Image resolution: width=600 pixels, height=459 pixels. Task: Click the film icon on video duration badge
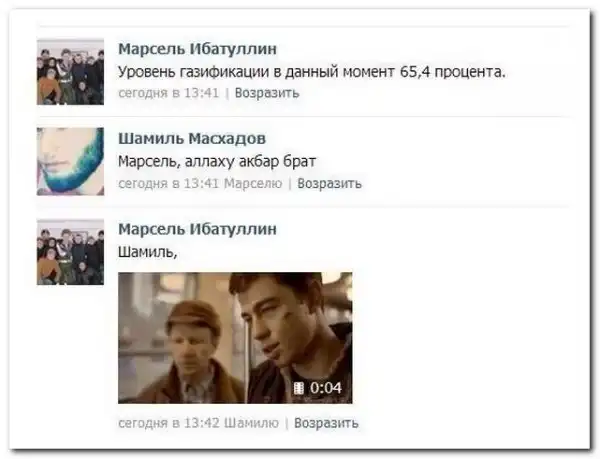299,388
